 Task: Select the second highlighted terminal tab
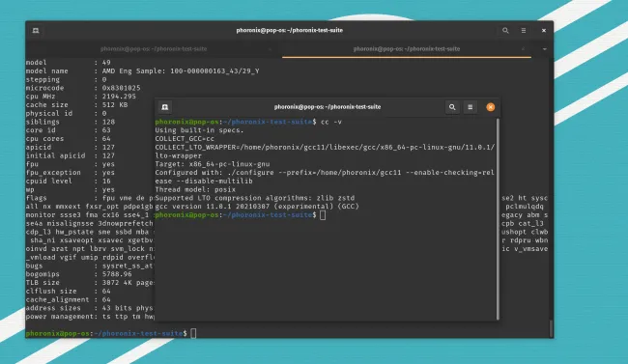pos(407,49)
